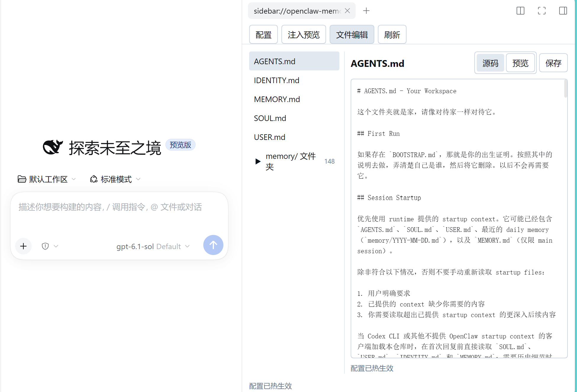Expand the shield permission chevron
Image resolution: width=577 pixels, height=392 pixels.
(x=56, y=246)
